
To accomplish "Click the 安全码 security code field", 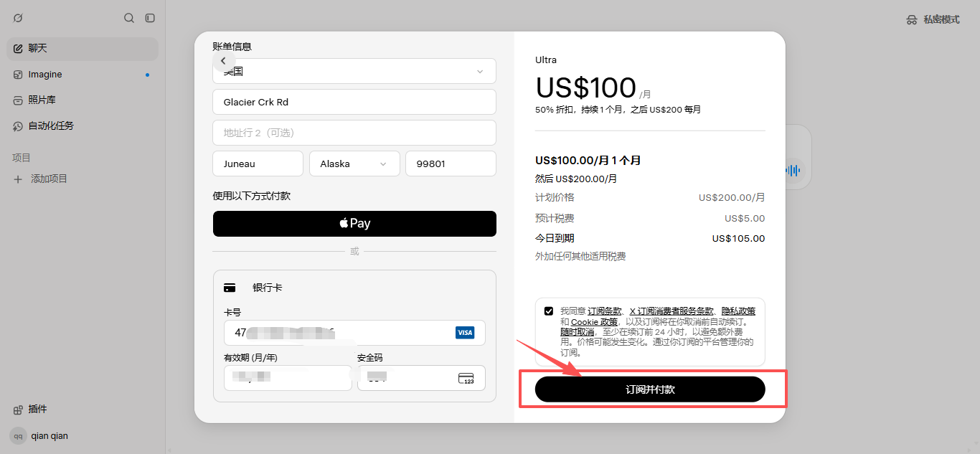I will (421, 378).
